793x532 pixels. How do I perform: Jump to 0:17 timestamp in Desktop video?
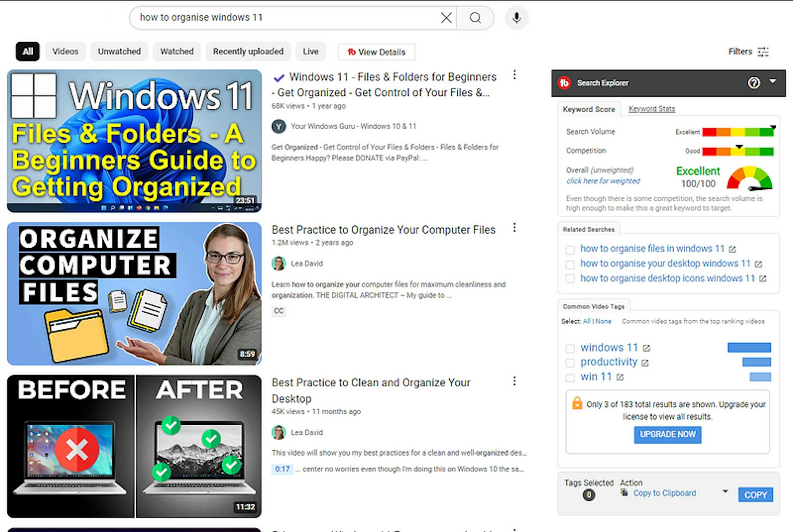(282, 469)
